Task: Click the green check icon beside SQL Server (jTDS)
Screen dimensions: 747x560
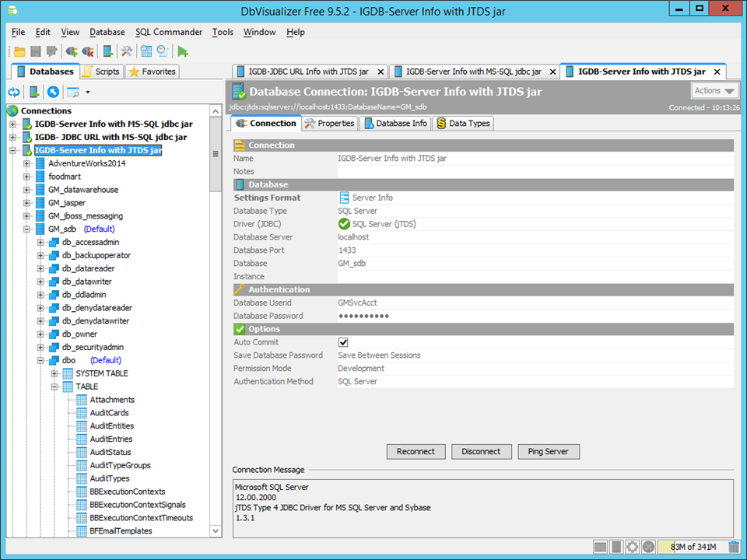Action: pyautogui.click(x=344, y=224)
